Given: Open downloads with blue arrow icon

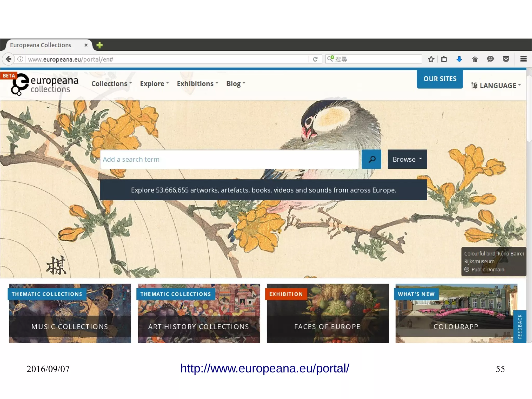Looking at the screenshot, I should click(459, 59).
